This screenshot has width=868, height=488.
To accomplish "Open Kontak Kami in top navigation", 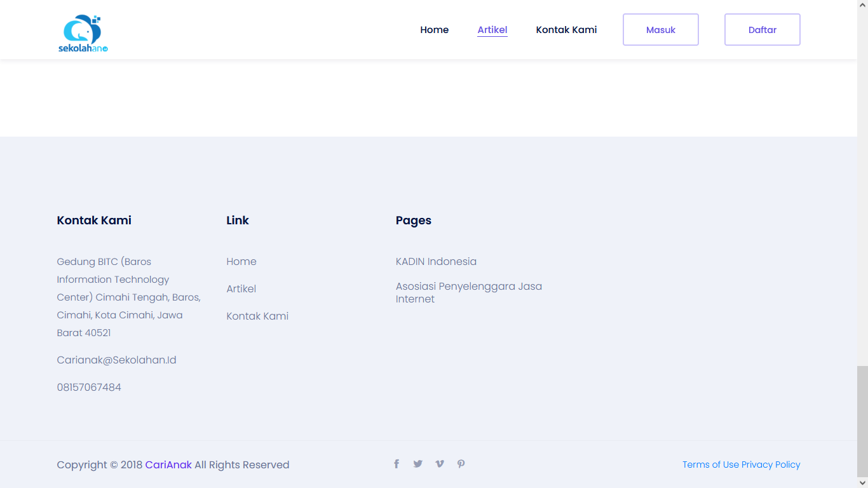I will tap(566, 30).
